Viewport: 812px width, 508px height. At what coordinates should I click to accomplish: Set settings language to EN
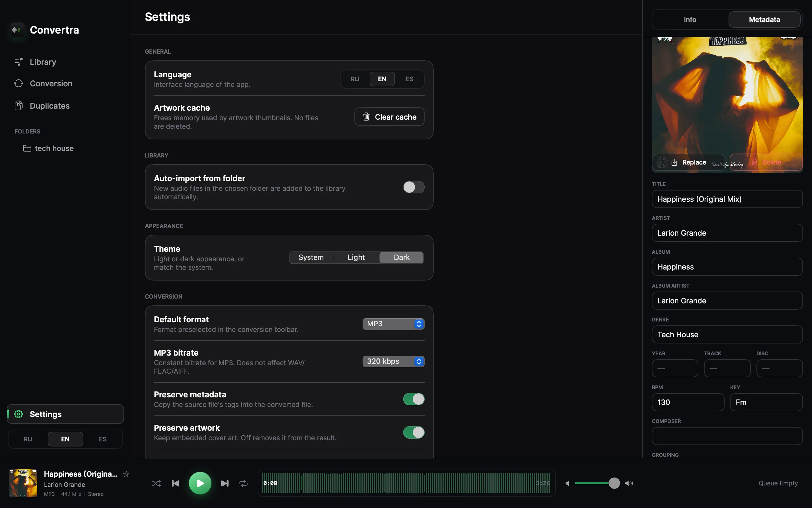382,79
